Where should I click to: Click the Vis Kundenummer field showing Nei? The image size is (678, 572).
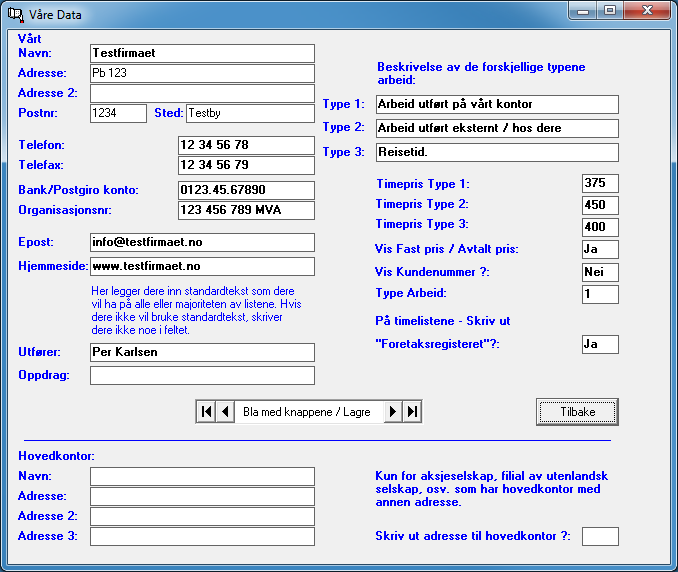(600, 272)
